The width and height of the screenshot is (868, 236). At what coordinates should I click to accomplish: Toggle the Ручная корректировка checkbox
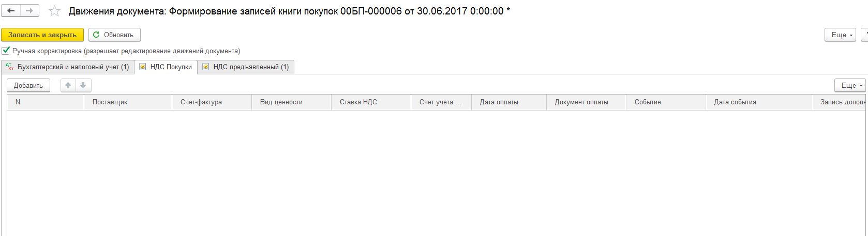[x=6, y=51]
